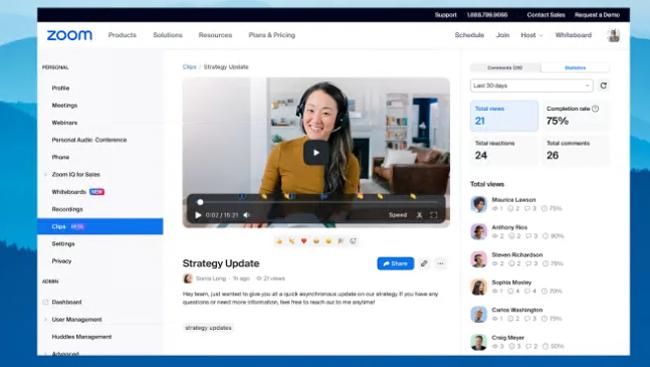Switch to the Comments tab
The height and width of the screenshot is (367, 650).
point(505,68)
